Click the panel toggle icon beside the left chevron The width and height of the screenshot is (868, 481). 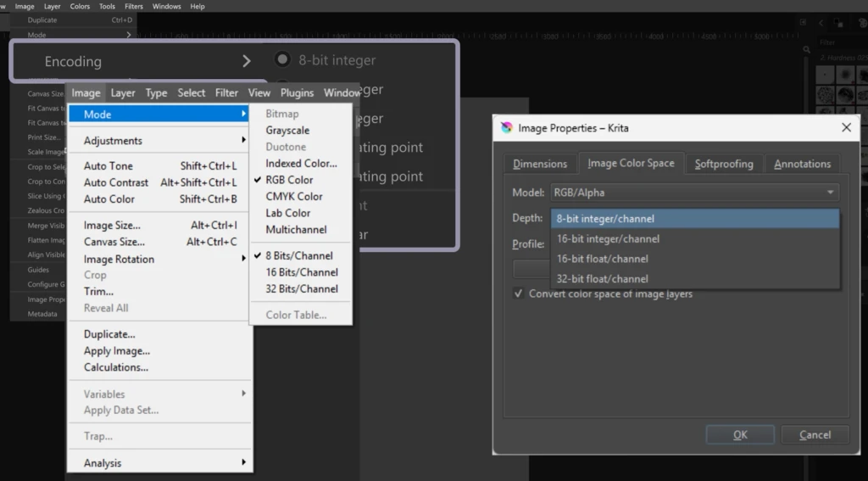click(x=803, y=22)
